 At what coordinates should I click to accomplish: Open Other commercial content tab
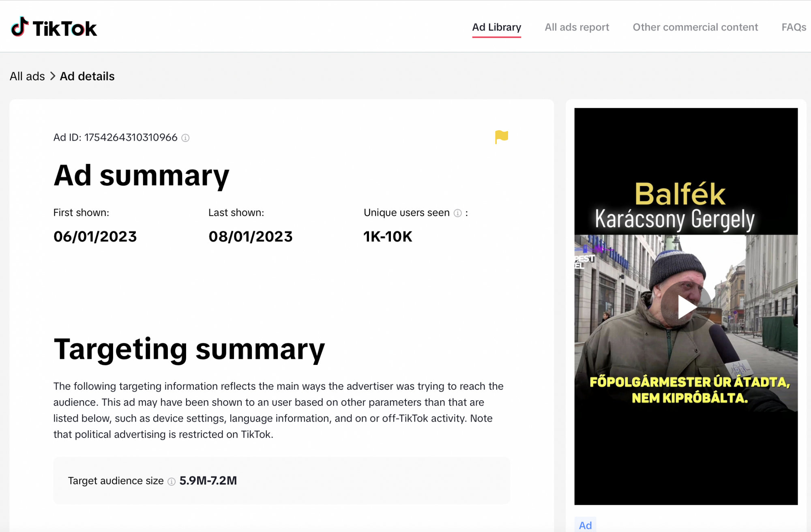click(695, 27)
